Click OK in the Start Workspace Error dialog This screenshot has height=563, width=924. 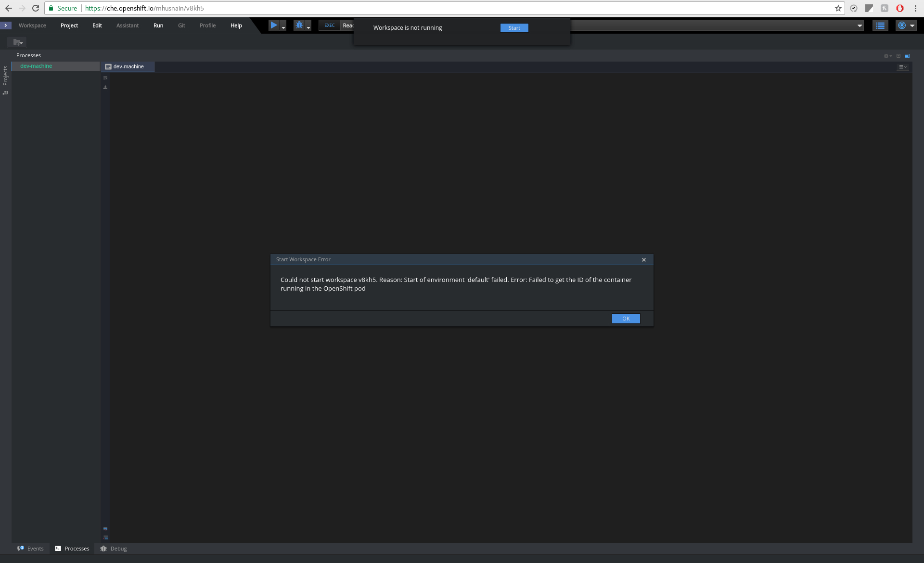pos(625,318)
